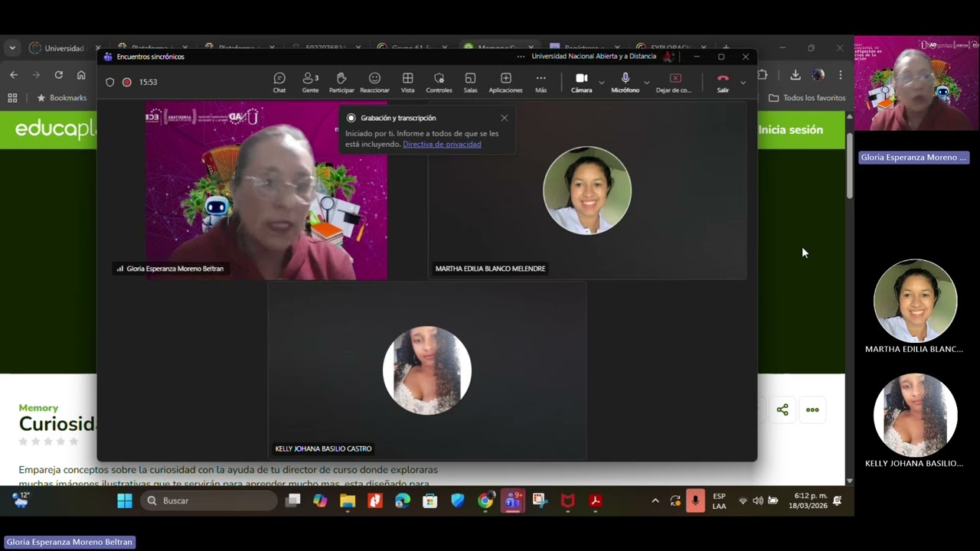Screen dimensions: 980x551
Task: Open the Chat panel in Teams
Action: tap(279, 83)
